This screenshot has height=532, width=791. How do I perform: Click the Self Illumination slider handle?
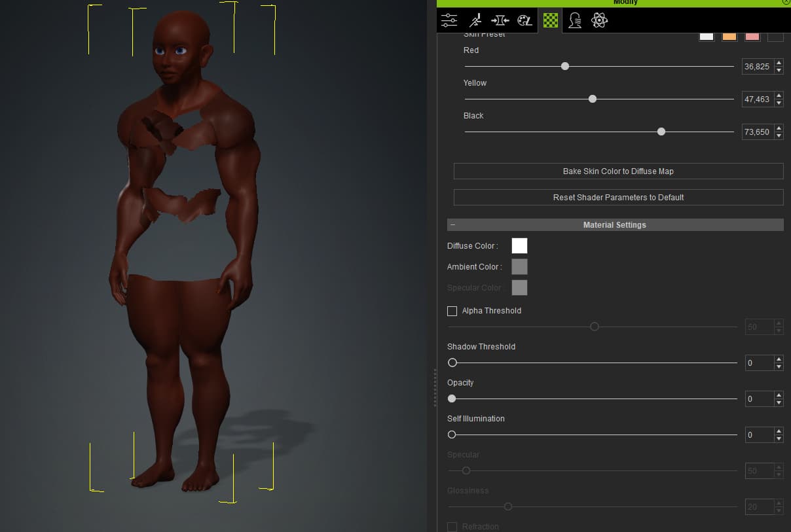click(x=452, y=434)
